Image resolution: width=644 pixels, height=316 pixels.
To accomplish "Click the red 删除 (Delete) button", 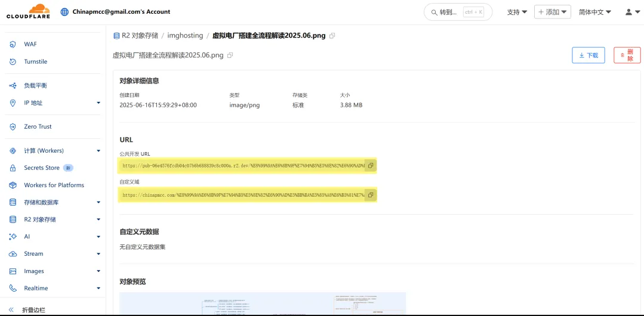I will tap(627, 55).
